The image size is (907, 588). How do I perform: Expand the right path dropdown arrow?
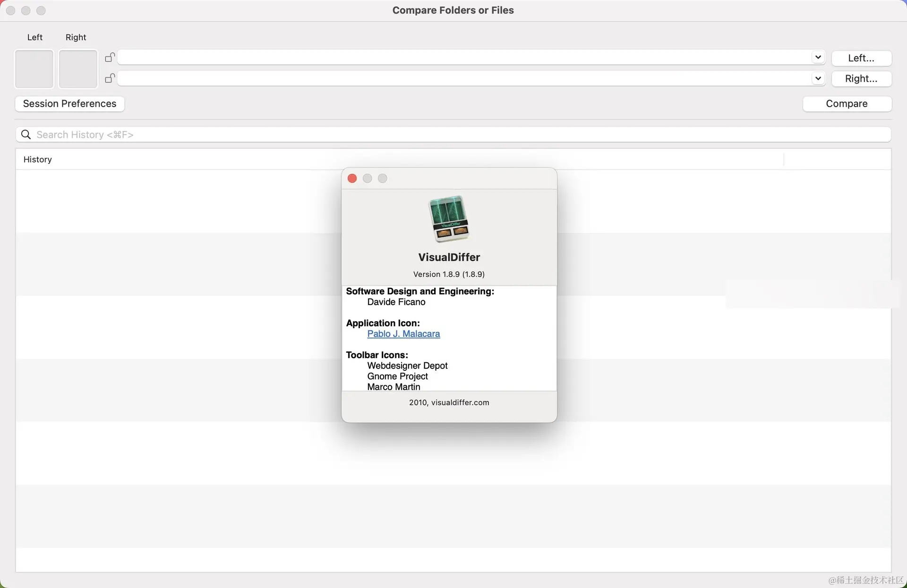pyautogui.click(x=818, y=78)
